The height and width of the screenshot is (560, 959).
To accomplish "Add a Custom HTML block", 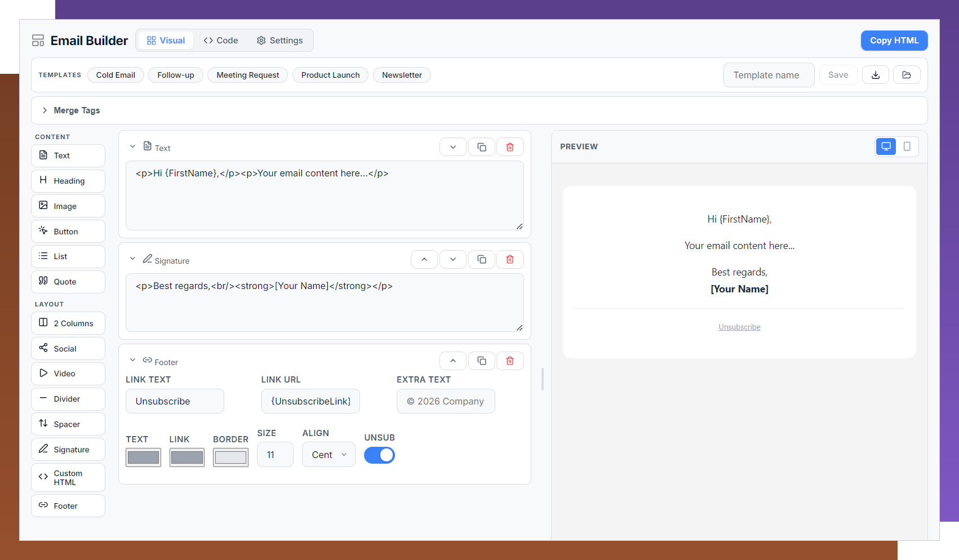I will (68, 477).
